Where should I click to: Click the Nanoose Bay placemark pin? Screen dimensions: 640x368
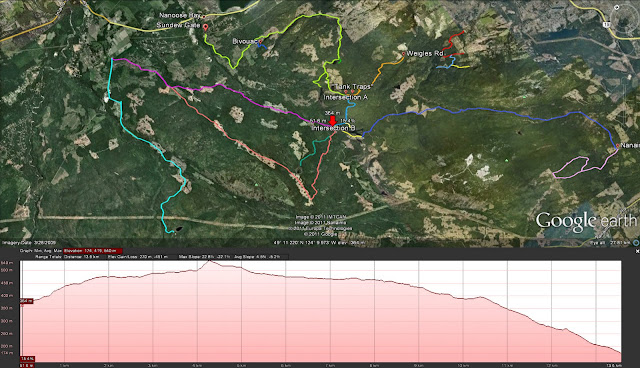click(204, 17)
